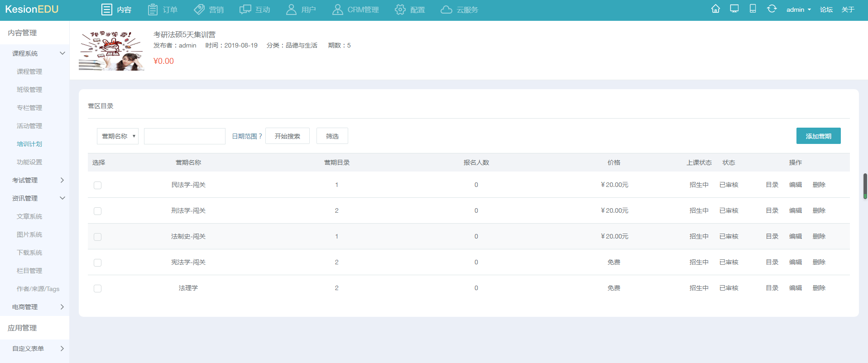Open the 配置 gear settings menu
The image size is (868, 363).
click(410, 10)
